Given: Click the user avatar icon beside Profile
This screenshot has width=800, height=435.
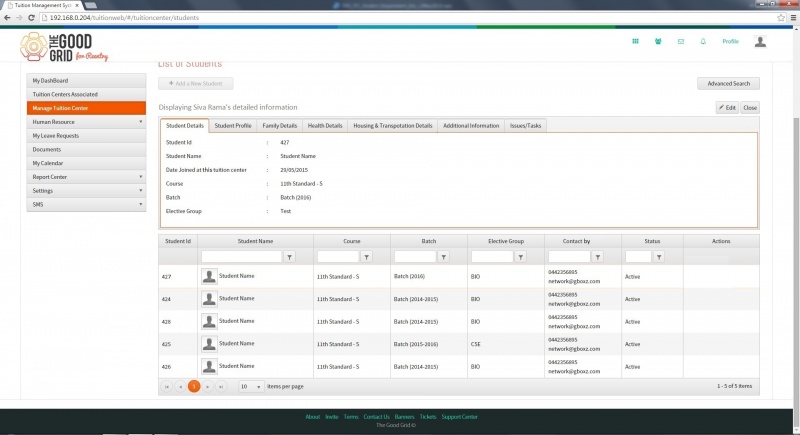Looking at the screenshot, I should tap(760, 41).
